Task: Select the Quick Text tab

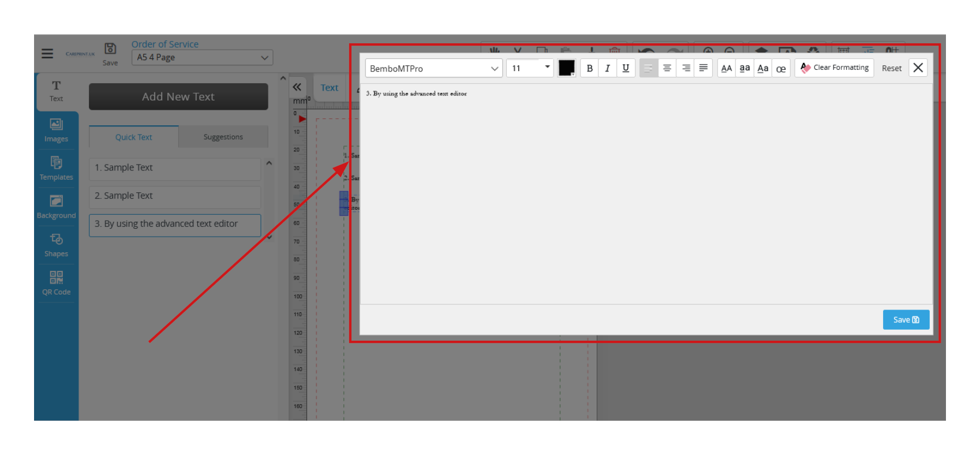Action: click(134, 137)
